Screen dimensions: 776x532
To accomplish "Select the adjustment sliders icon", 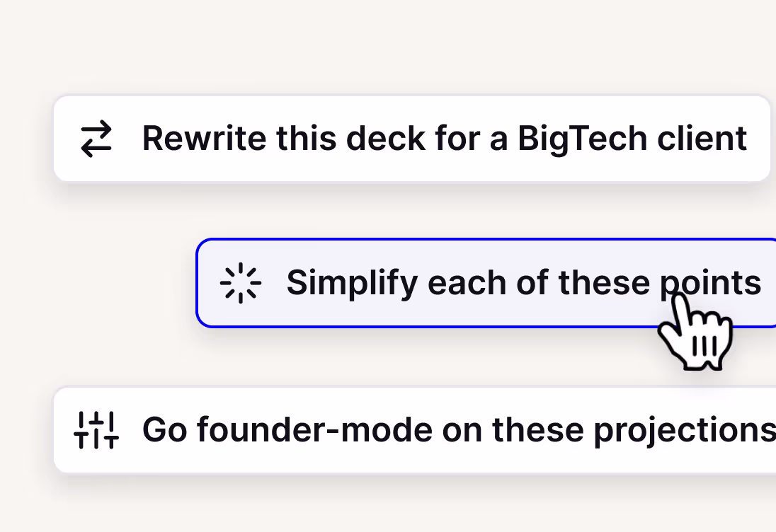I will tap(96, 430).
